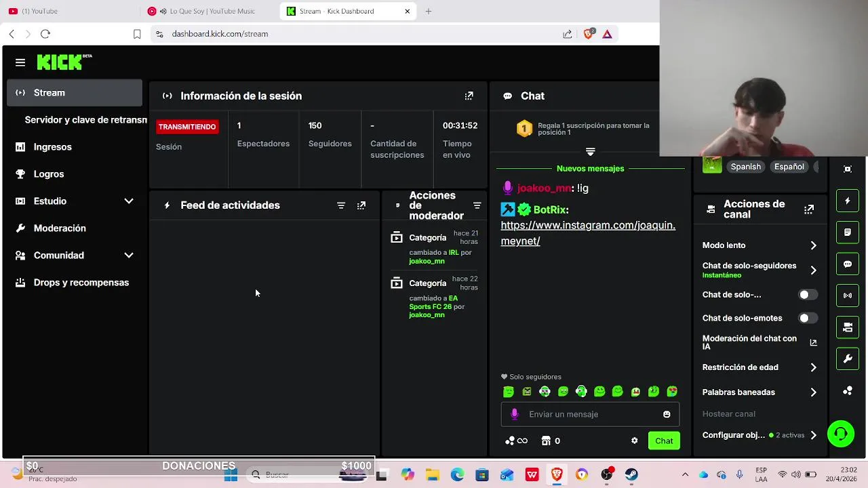868x488 pixels.
Task: Open Modo lento options chevron
Action: [x=813, y=245]
